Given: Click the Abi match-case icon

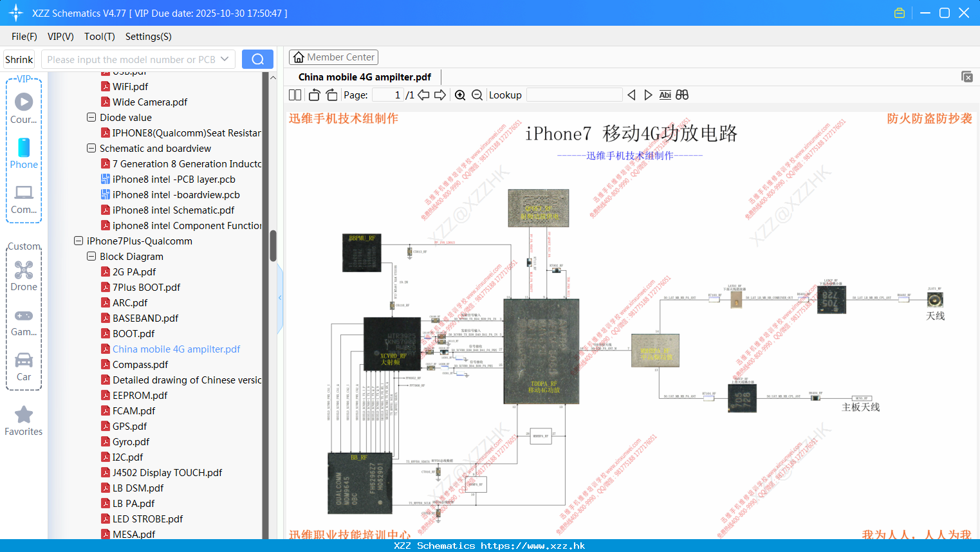Looking at the screenshot, I should click(x=665, y=95).
